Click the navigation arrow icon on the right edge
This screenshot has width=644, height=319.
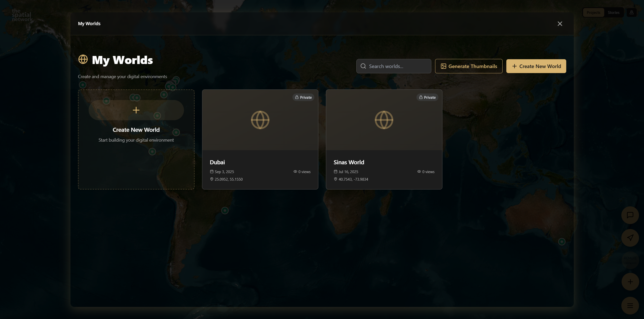[630, 237]
